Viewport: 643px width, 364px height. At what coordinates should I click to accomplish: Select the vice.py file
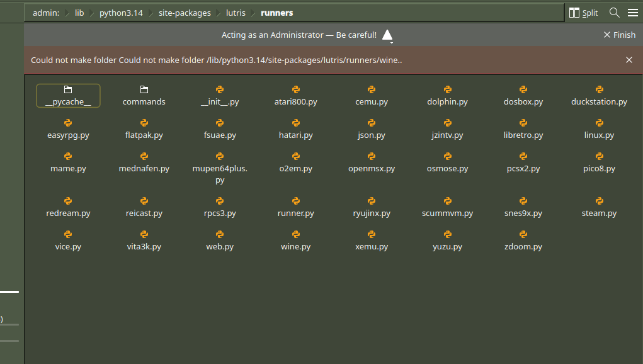pos(68,241)
